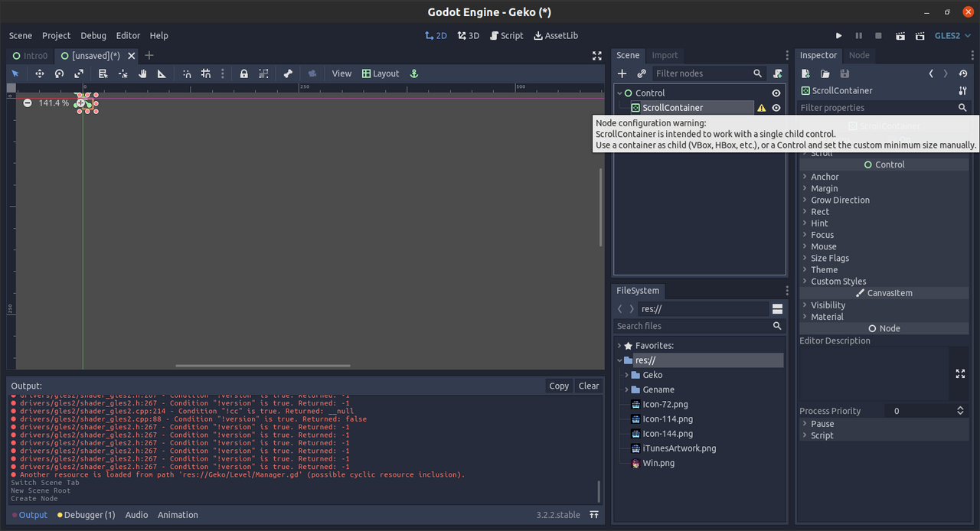
Task: Expand the Visibility section
Action: [x=828, y=305]
